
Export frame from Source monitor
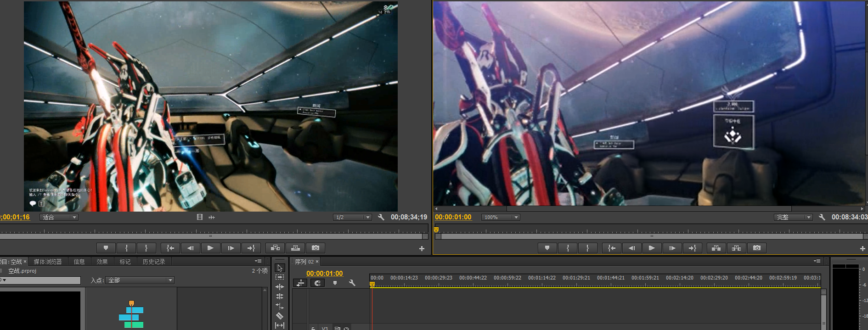pyautogui.click(x=316, y=248)
